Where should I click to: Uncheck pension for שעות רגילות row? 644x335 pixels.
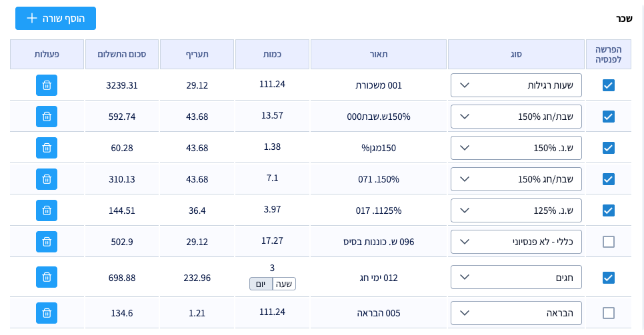click(x=608, y=85)
